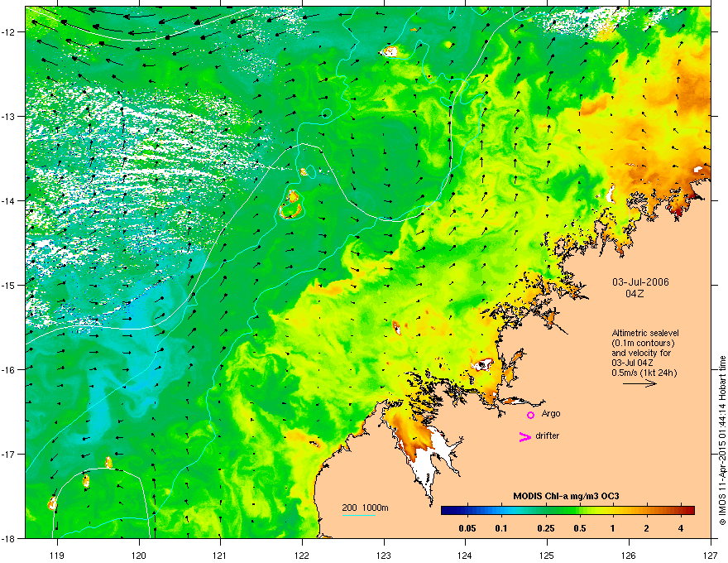Click the magenta Argo circle marker in legend
The height and width of the screenshot is (563, 728).
pyautogui.click(x=530, y=415)
